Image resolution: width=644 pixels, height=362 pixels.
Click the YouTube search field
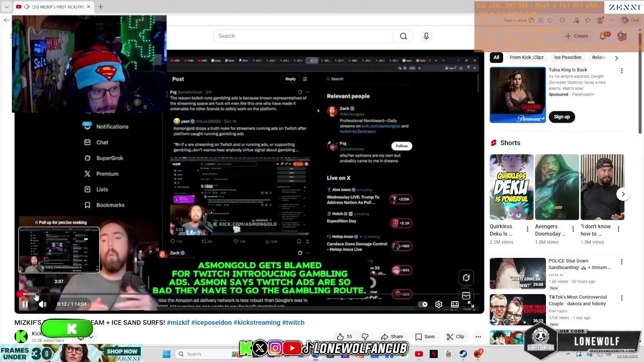click(303, 36)
